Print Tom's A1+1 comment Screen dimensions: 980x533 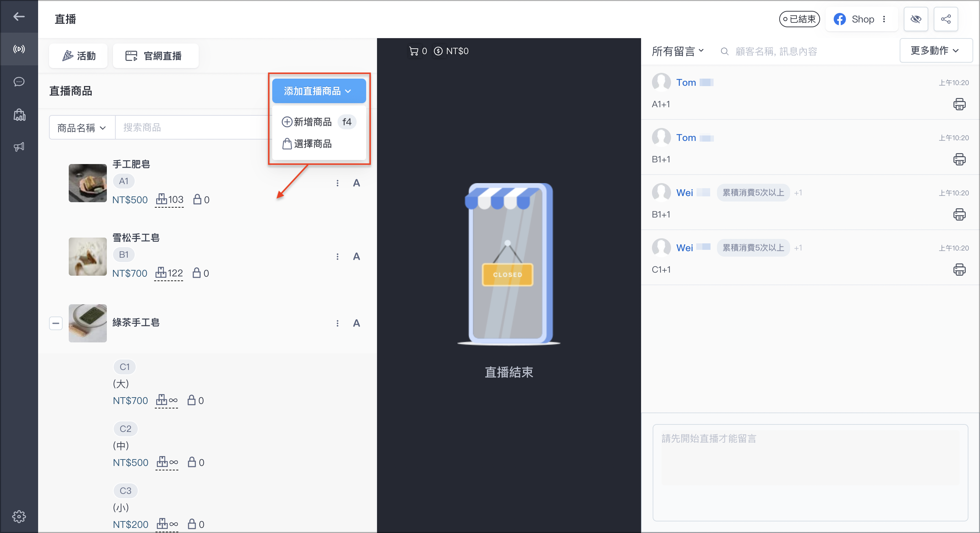pos(959,104)
